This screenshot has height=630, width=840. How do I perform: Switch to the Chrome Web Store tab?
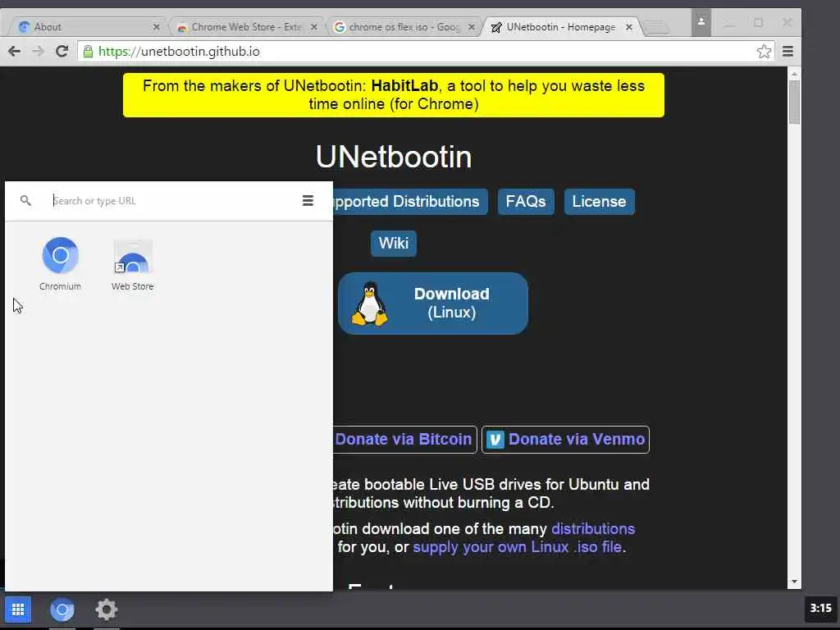246,27
